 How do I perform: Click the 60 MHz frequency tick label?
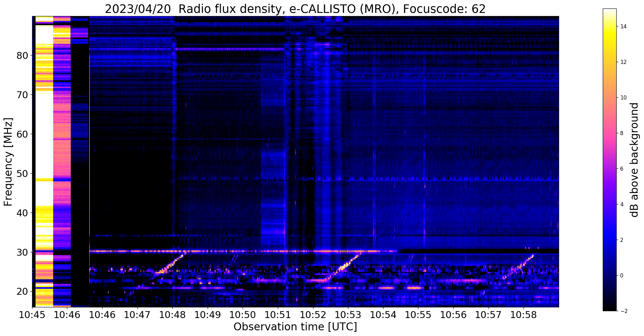click(22, 134)
